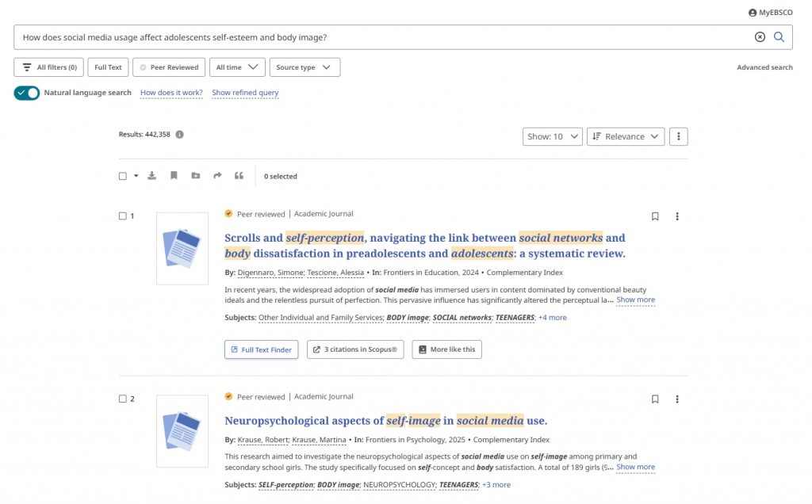812x504 pixels.
Task: Click the magnifying glass search icon
Action: click(779, 37)
